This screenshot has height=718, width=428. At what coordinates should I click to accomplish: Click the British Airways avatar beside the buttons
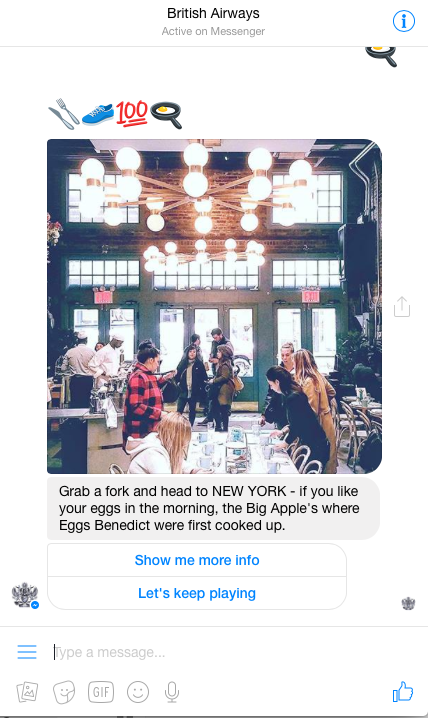point(25,595)
